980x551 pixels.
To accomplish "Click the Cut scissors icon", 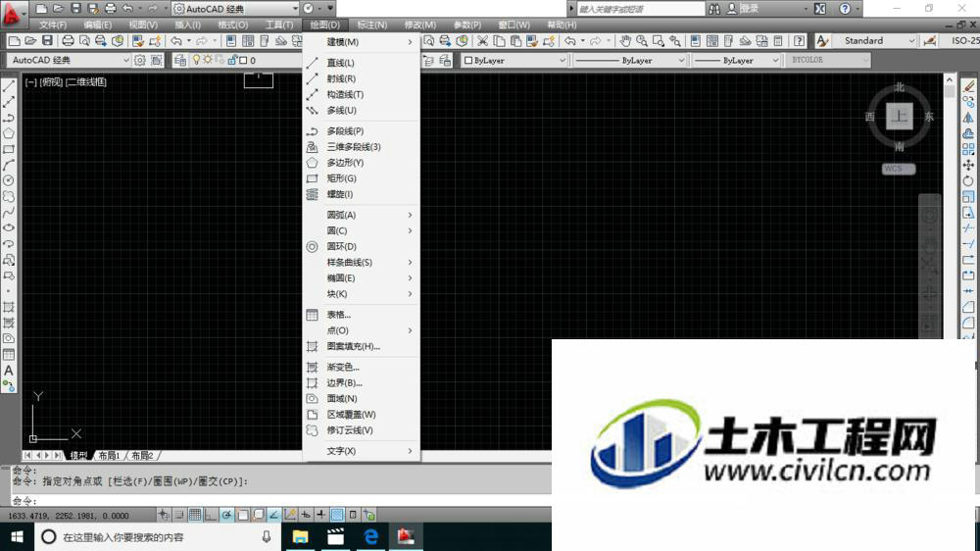I will point(482,41).
